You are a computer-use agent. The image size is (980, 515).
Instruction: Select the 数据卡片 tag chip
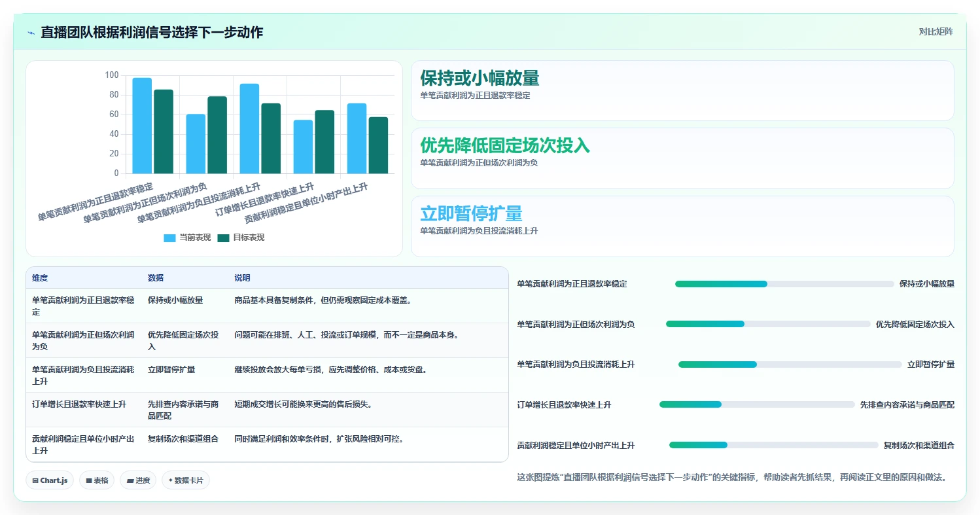point(186,480)
